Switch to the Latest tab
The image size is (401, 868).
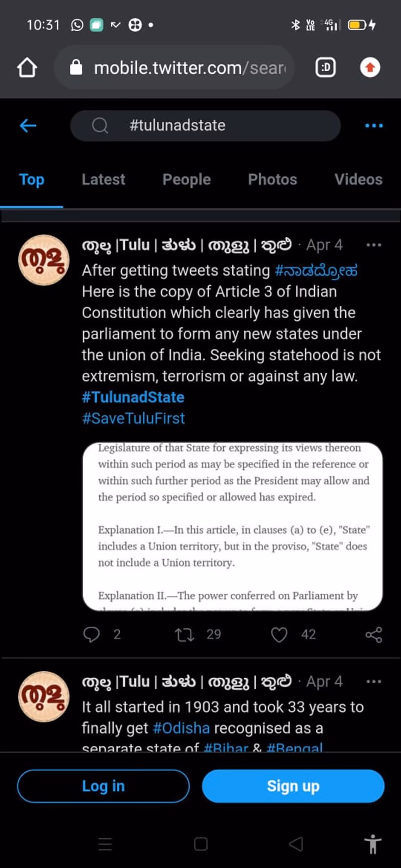pyautogui.click(x=103, y=180)
